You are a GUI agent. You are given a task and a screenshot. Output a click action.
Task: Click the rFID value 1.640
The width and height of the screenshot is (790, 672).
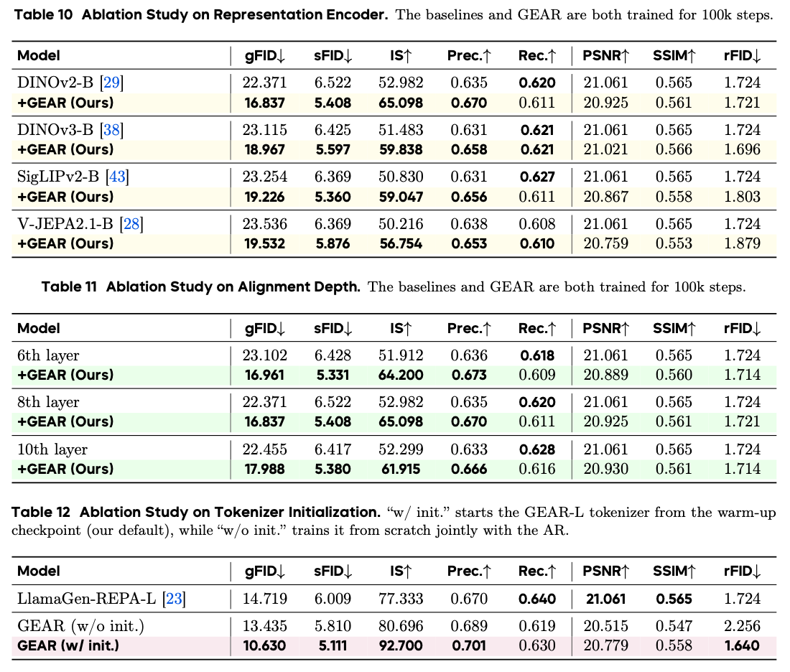pos(742,645)
